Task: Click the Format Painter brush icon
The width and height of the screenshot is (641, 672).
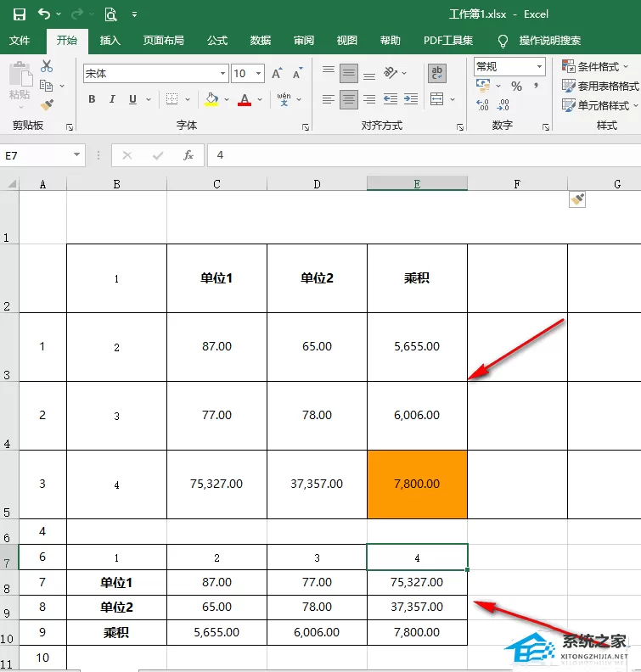Action: click(47, 104)
